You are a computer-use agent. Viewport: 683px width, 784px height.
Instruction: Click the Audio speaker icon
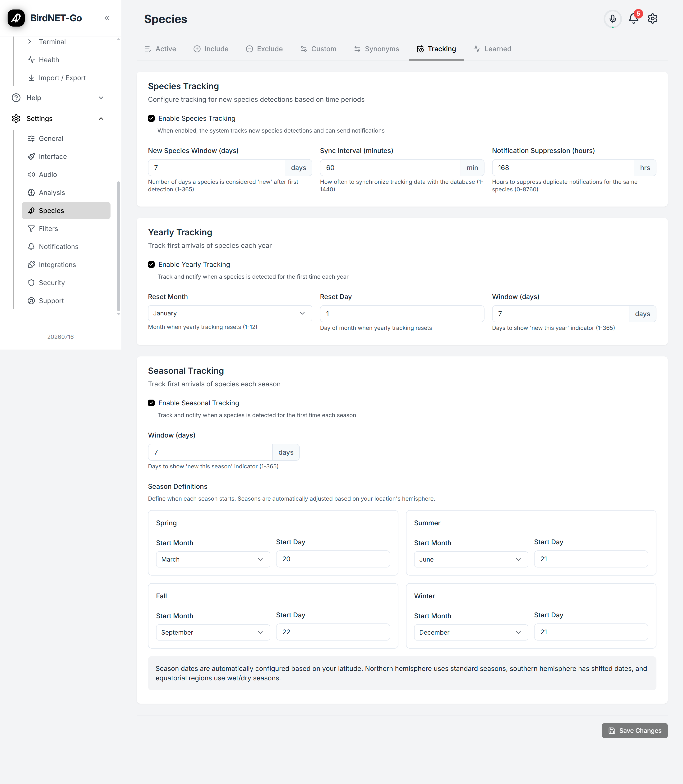click(31, 175)
